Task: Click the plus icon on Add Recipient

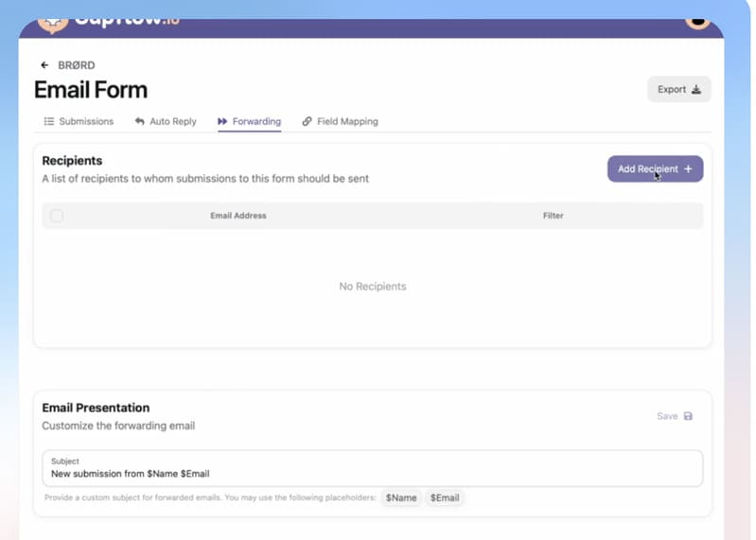Action: pos(688,169)
